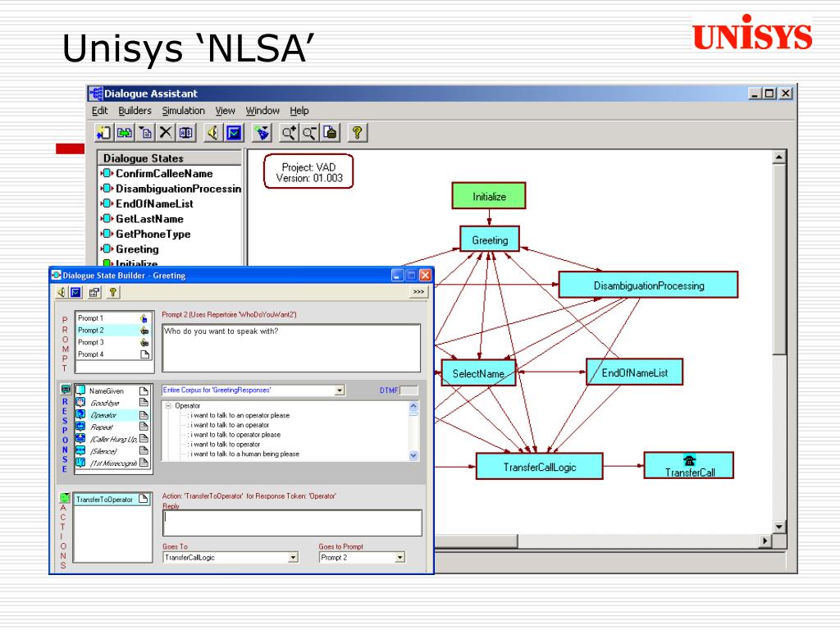Click into the DTMF input field
This screenshot has height=630, width=840.
coord(409,390)
